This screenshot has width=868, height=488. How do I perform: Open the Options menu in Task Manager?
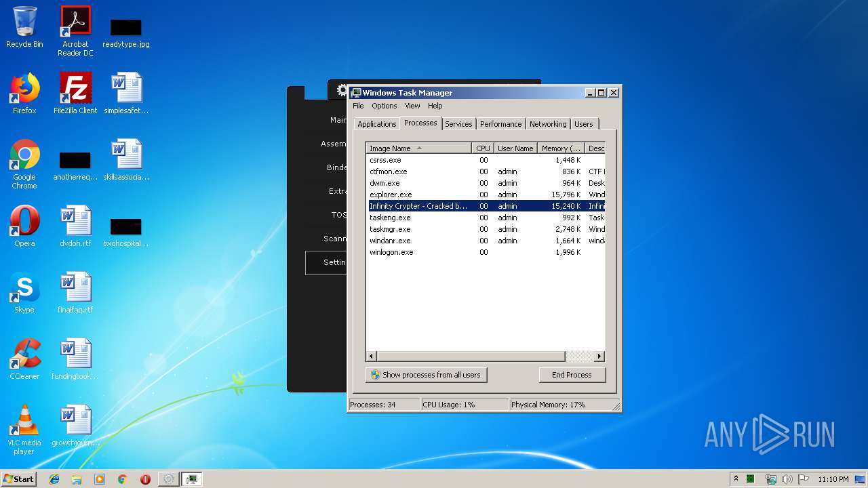tap(384, 106)
